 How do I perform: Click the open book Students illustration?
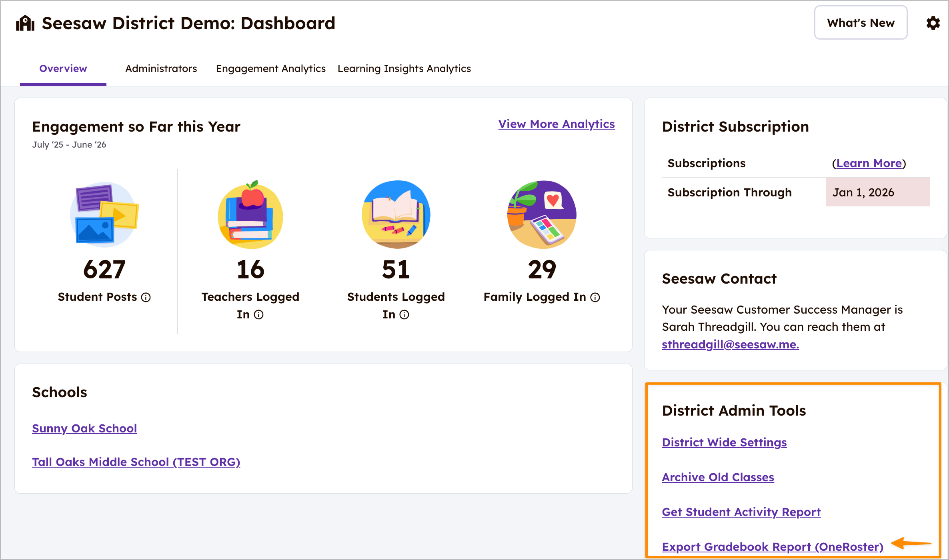[396, 214]
